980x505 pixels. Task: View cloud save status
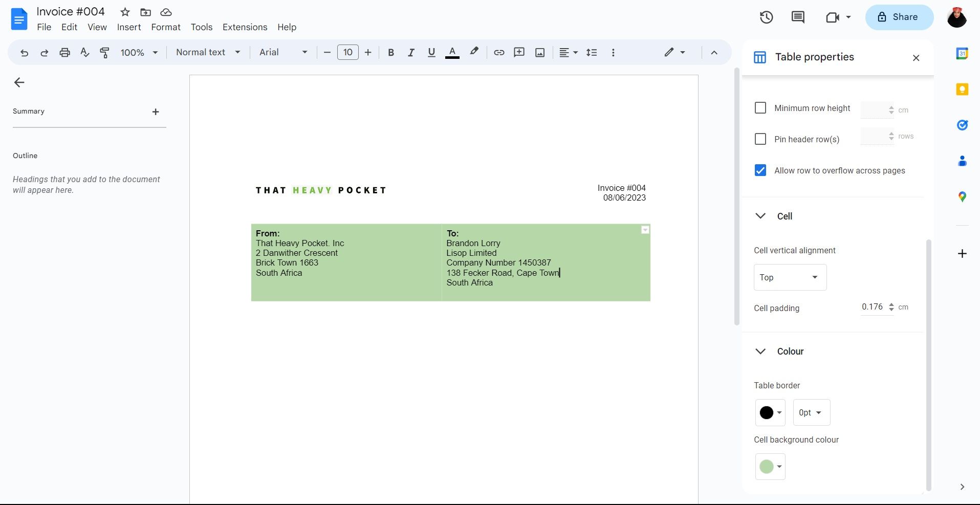point(166,12)
